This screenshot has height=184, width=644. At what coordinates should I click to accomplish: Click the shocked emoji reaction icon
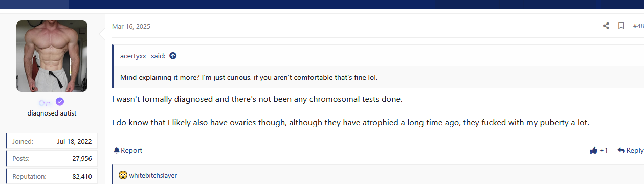(123, 175)
